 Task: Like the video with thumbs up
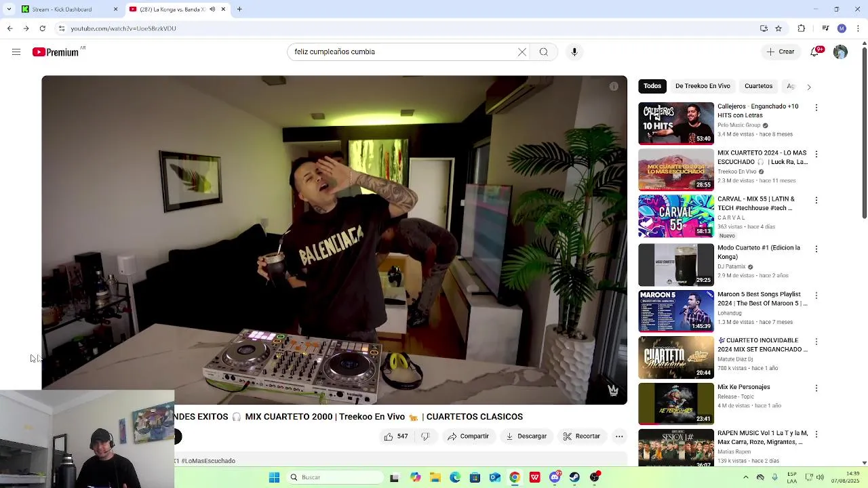[x=396, y=436]
